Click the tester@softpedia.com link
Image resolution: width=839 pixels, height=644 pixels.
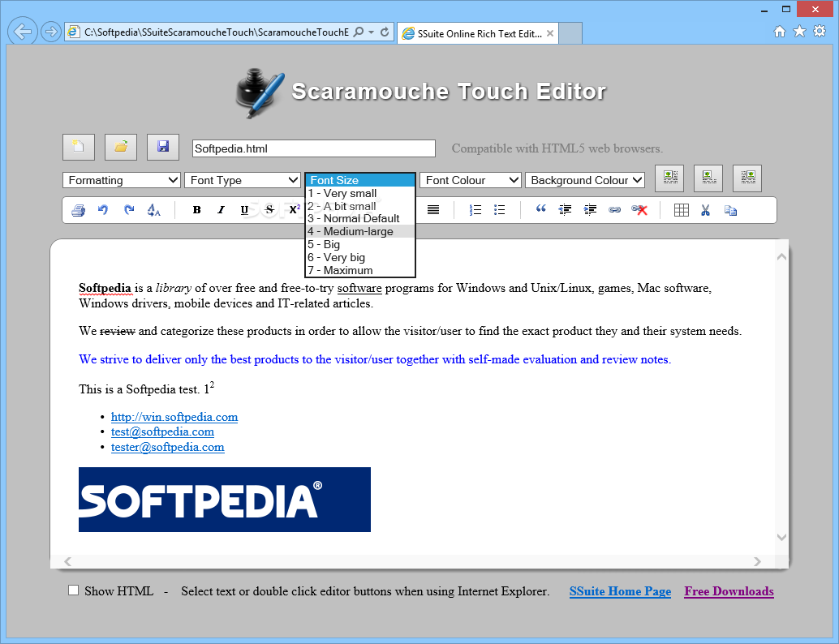click(x=167, y=447)
